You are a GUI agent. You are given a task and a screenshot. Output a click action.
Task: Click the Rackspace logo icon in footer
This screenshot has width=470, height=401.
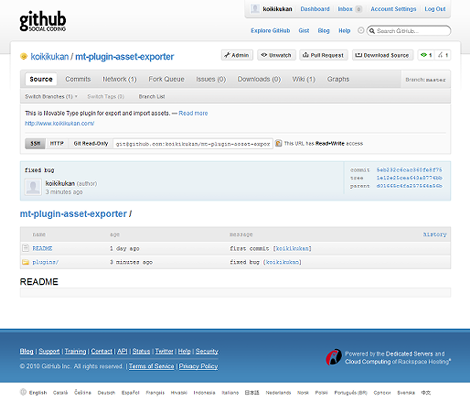click(334, 357)
